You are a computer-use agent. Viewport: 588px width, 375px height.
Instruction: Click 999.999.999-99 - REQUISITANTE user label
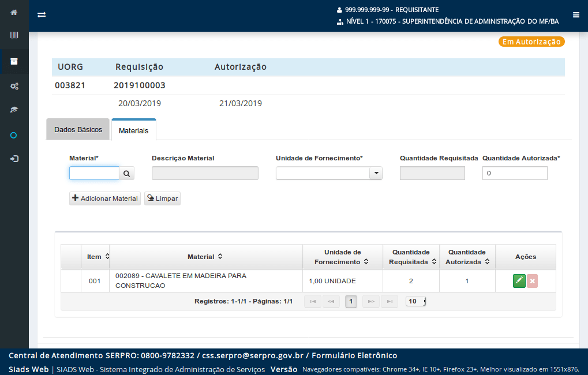point(392,10)
